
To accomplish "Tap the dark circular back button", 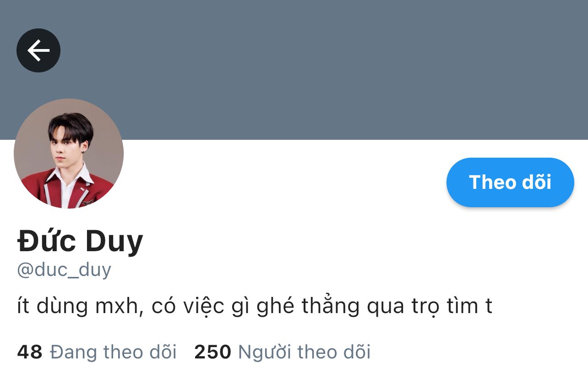I will coord(38,50).
